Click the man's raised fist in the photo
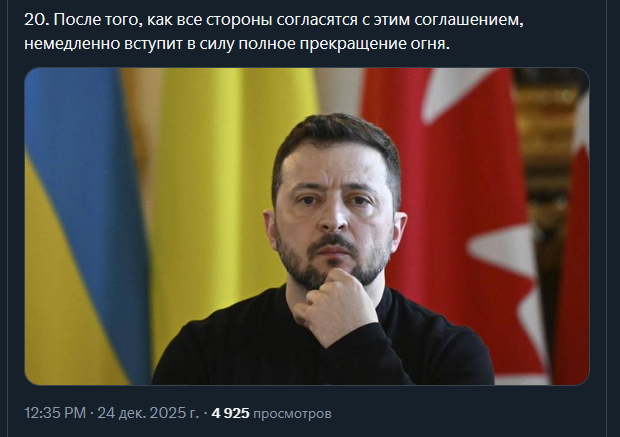The image size is (620, 437). point(334,305)
